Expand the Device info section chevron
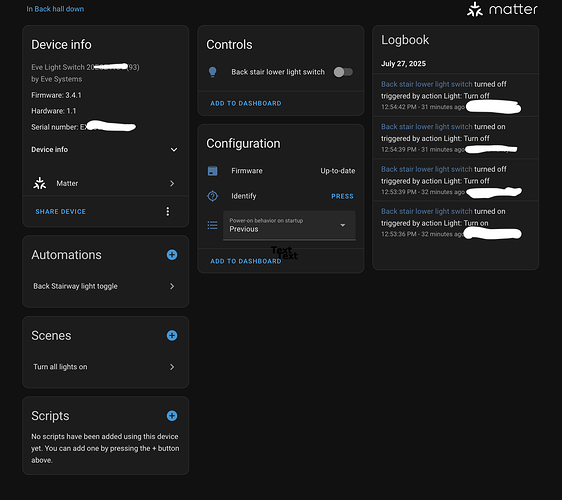 [174, 149]
